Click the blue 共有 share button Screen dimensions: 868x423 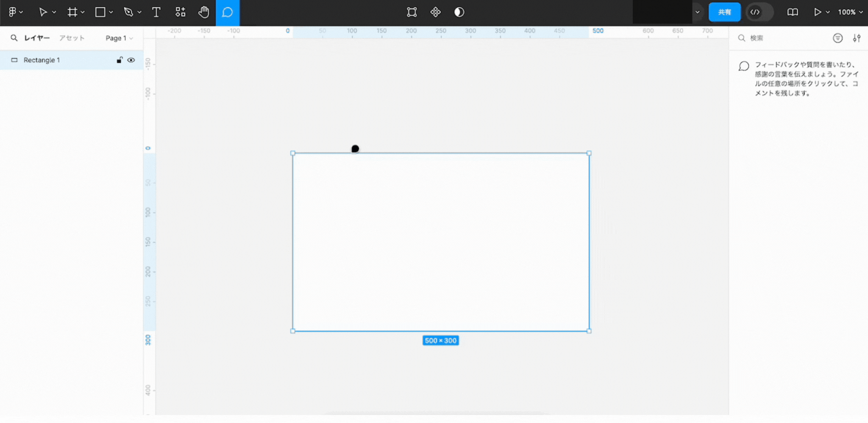click(x=724, y=12)
